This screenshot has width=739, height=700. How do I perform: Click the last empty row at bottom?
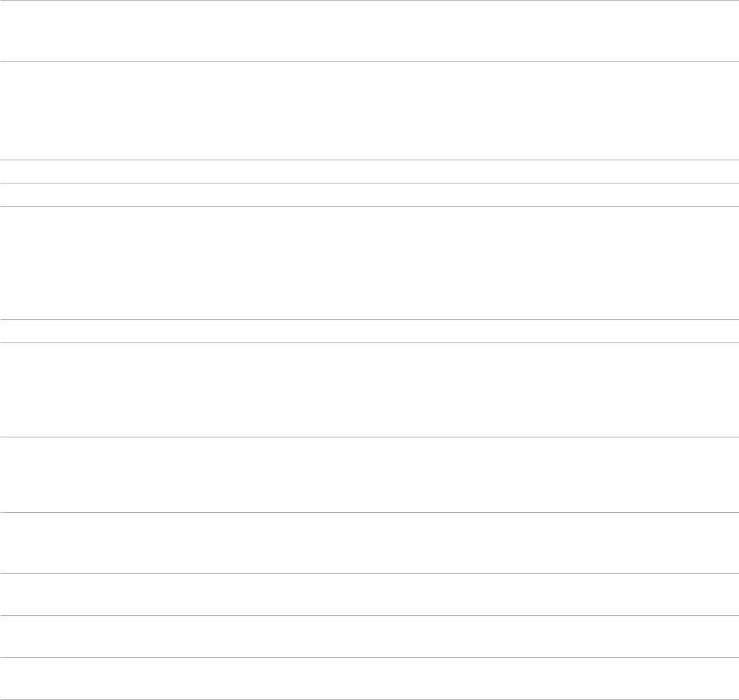(x=370, y=678)
